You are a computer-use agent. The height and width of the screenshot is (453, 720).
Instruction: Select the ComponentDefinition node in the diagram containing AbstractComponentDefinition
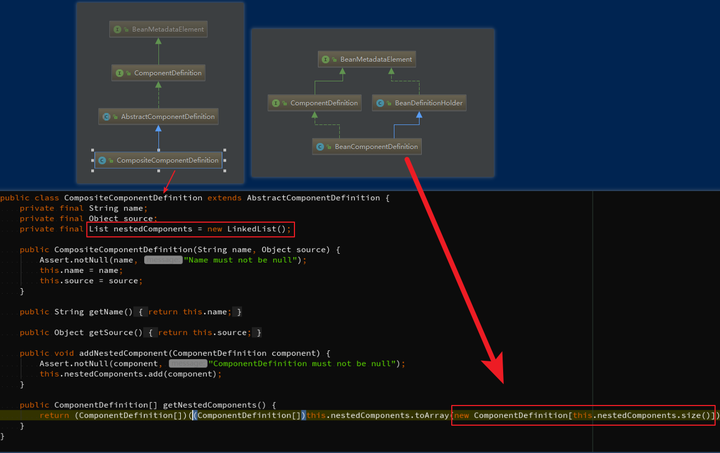tap(158, 73)
